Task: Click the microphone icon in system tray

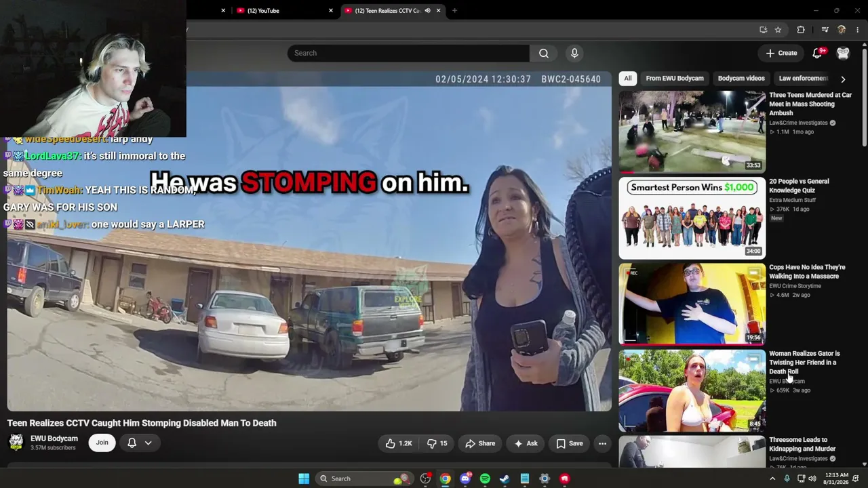Action: [787, 479]
